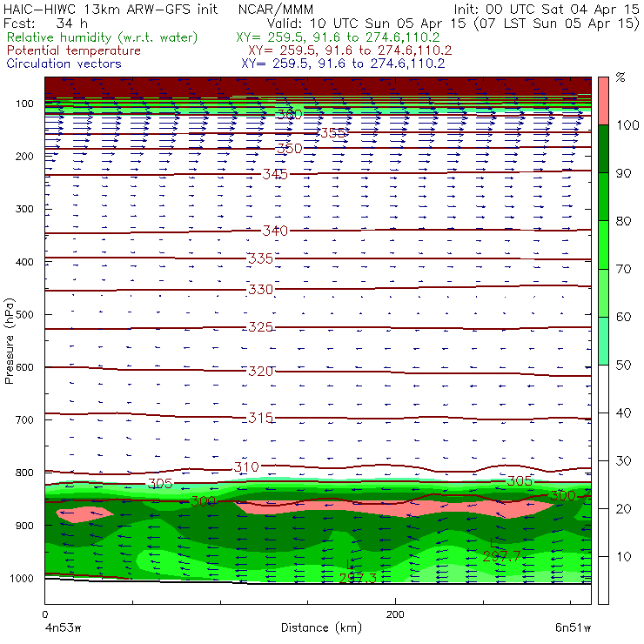Click the colorbar 10 label
The width and height of the screenshot is (644, 644).
click(623, 557)
